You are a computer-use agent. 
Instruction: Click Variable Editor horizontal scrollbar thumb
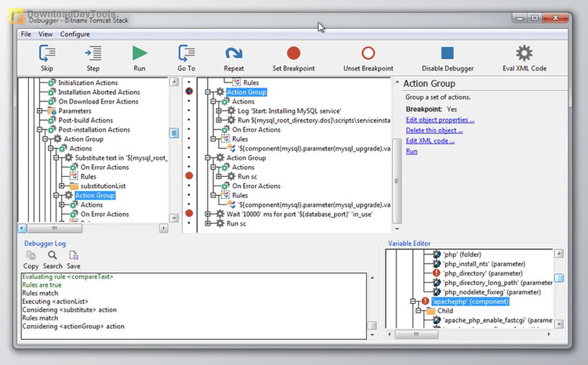coord(416,334)
